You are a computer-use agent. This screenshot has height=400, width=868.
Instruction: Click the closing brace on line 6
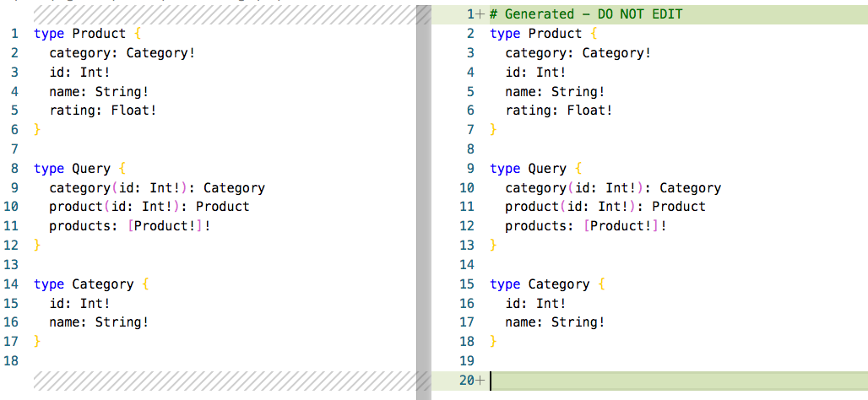(x=37, y=130)
